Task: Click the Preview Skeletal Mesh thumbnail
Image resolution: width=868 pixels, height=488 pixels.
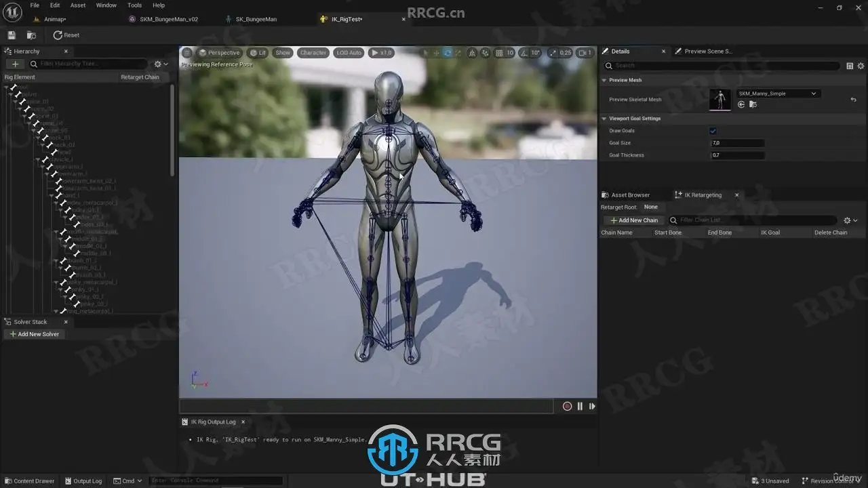Action: tap(720, 100)
